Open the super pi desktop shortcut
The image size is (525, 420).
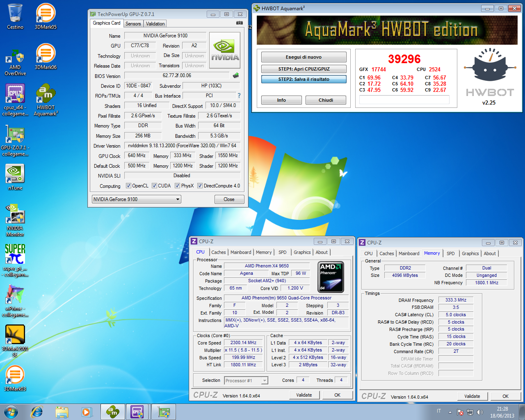click(15, 260)
